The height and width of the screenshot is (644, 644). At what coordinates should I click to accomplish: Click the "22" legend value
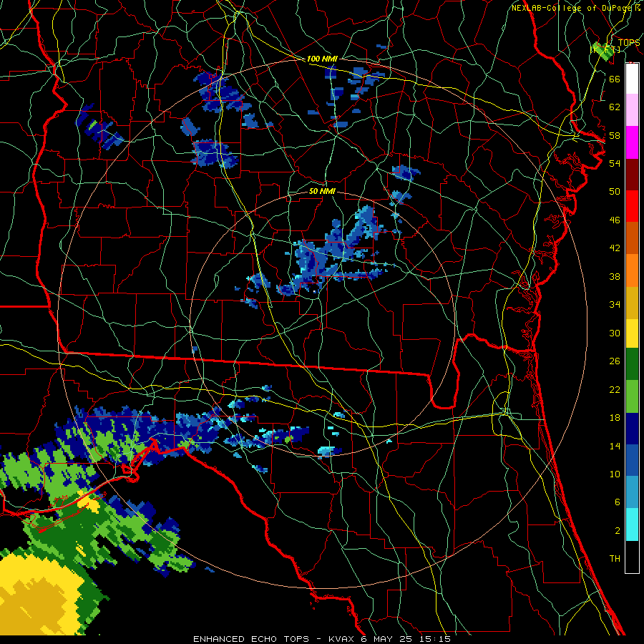(615, 389)
